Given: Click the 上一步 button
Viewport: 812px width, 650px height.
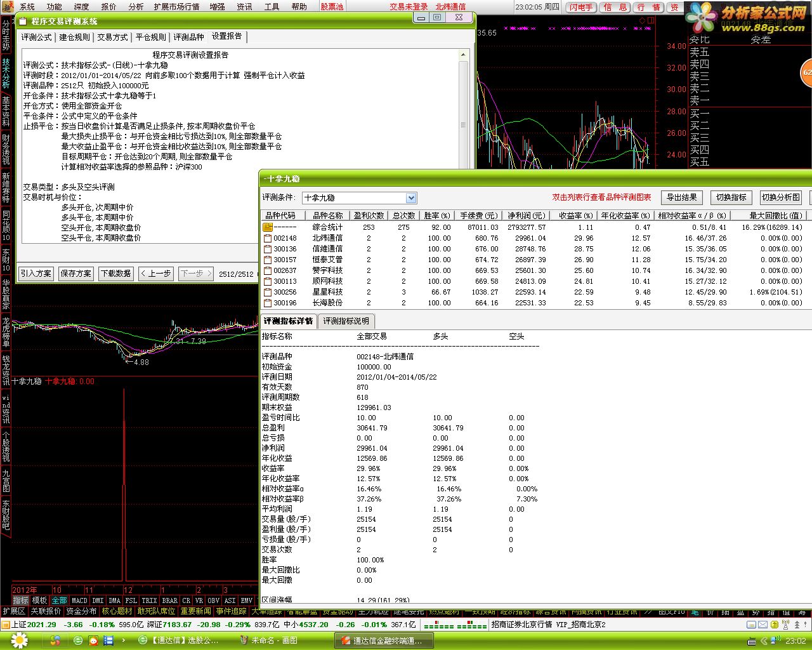Looking at the screenshot, I should click(155, 274).
